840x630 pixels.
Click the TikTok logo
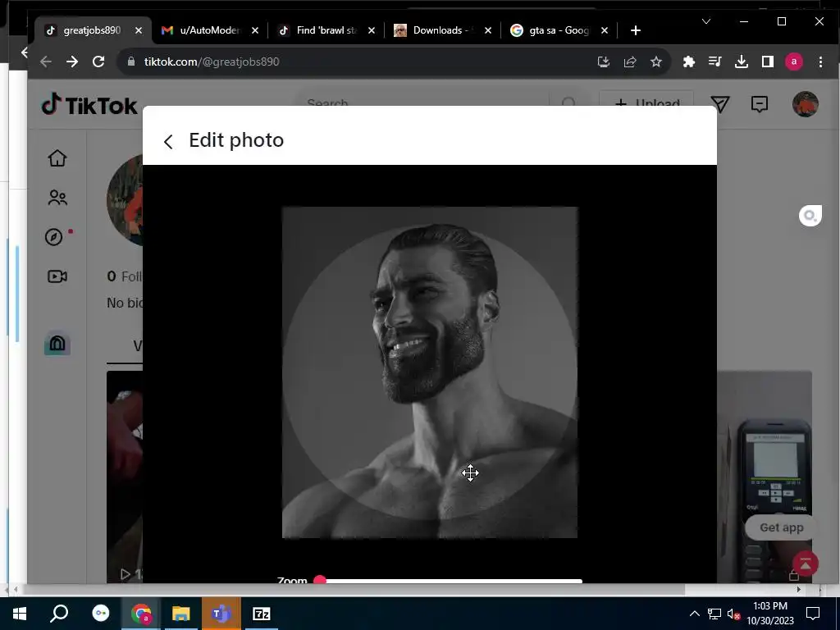(89, 105)
